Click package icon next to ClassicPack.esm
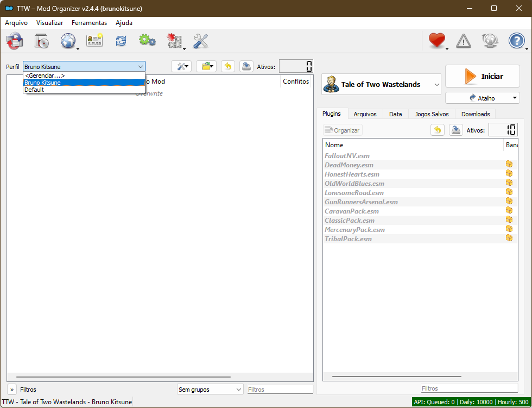532x408 pixels. point(509,219)
